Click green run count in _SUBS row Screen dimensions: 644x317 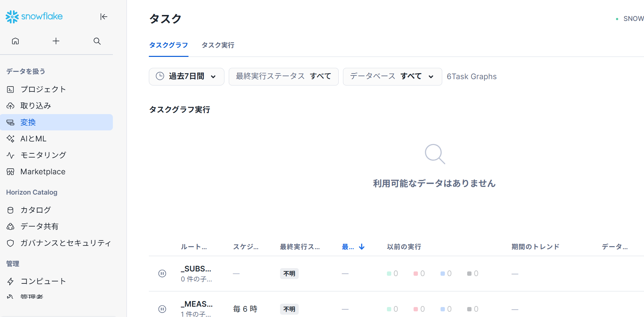point(392,273)
